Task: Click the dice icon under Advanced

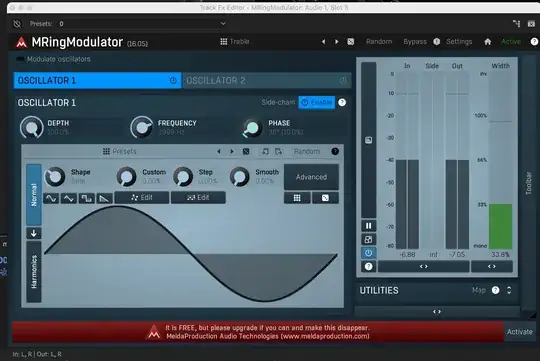Action: pos(325,198)
